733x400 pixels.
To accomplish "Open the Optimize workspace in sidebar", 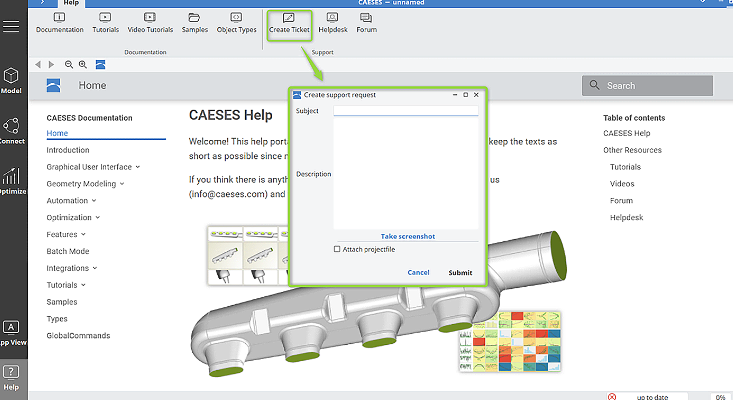I will tap(11, 180).
